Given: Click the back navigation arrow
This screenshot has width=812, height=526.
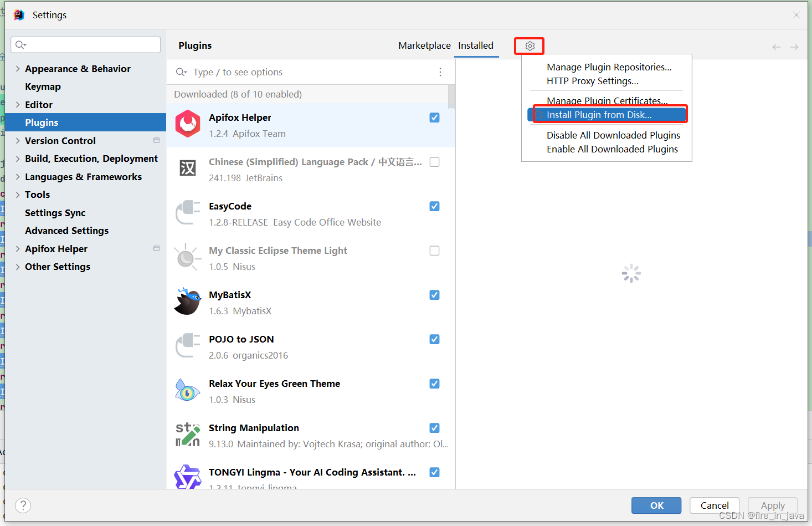Looking at the screenshot, I should [x=777, y=47].
